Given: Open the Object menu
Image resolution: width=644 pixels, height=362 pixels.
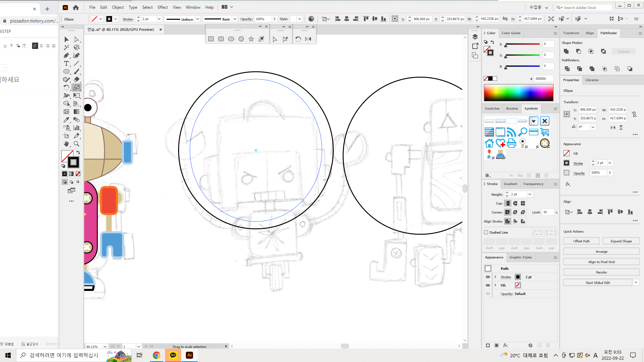Looking at the screenshot, I should coord(118,7).
